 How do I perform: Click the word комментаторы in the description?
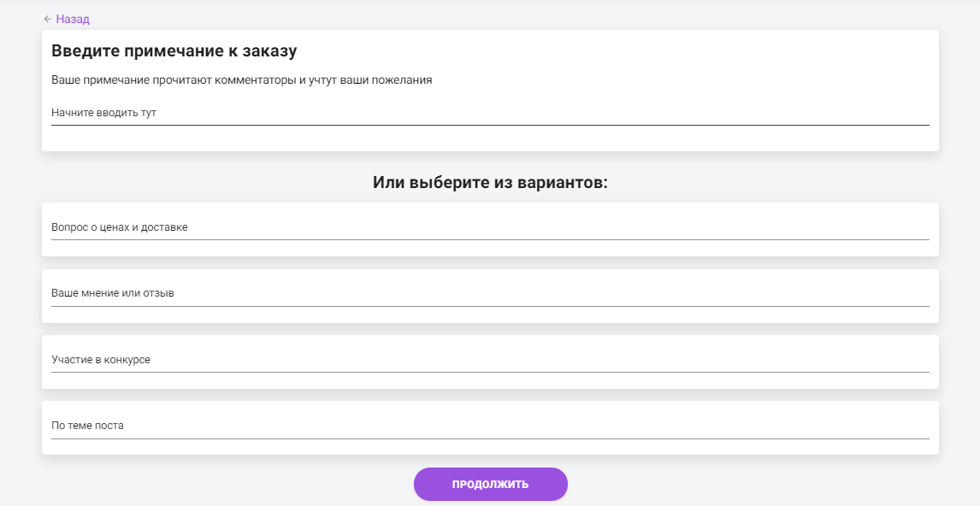click(256, 80)
